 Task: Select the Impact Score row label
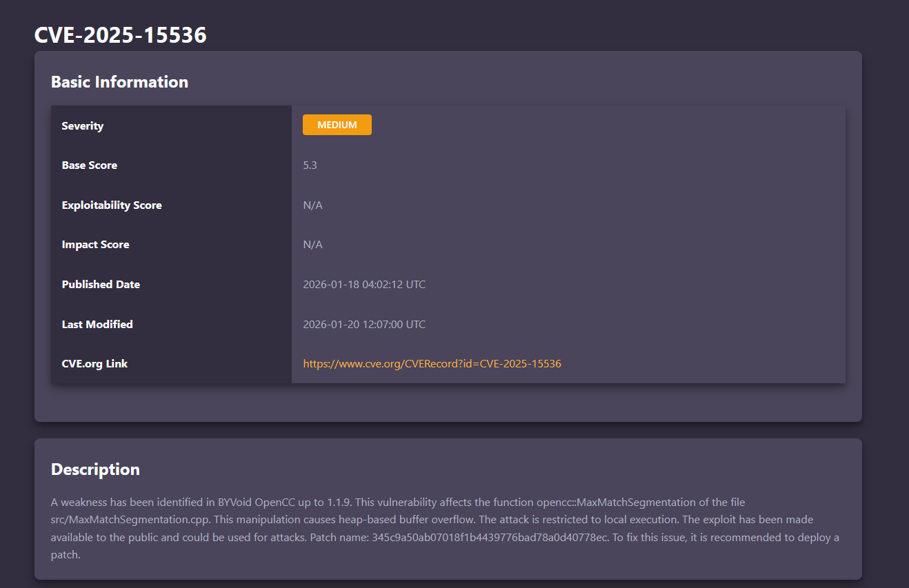pyautogui.click(x=95, y=244)
